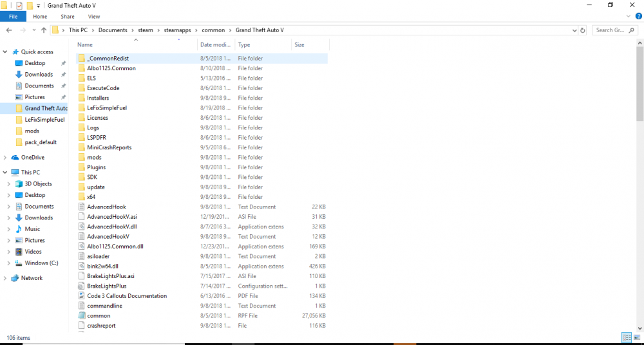Open the Recent locations dropdown arrow
644x345 pixels.
(x=33, y=30)
